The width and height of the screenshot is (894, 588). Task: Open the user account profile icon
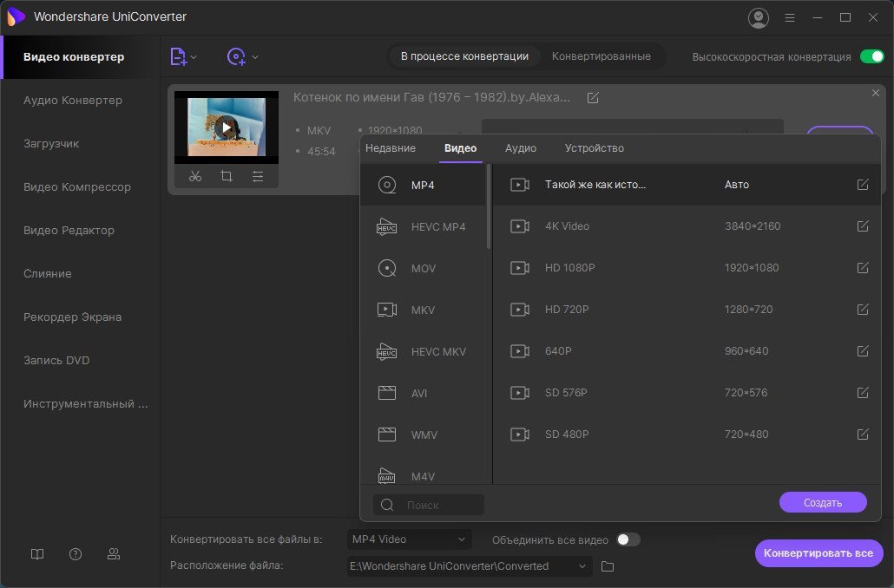pyautogui.click(x=759, y=17)
